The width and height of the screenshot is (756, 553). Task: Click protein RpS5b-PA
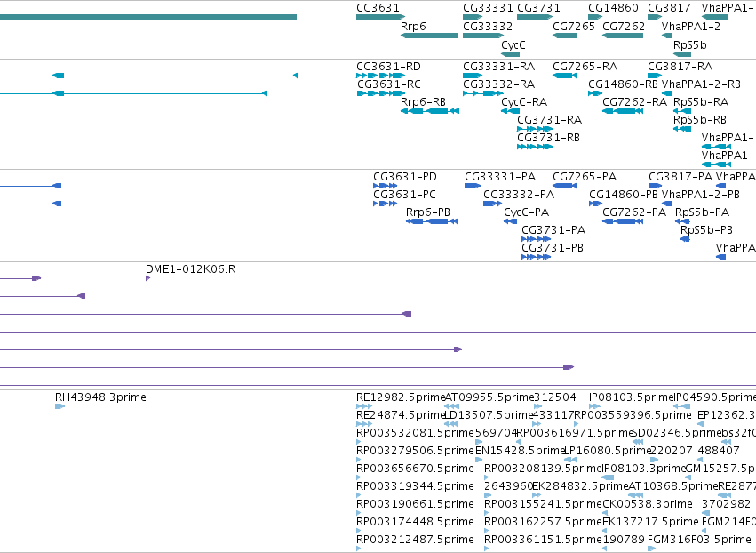tap(703, 212)
